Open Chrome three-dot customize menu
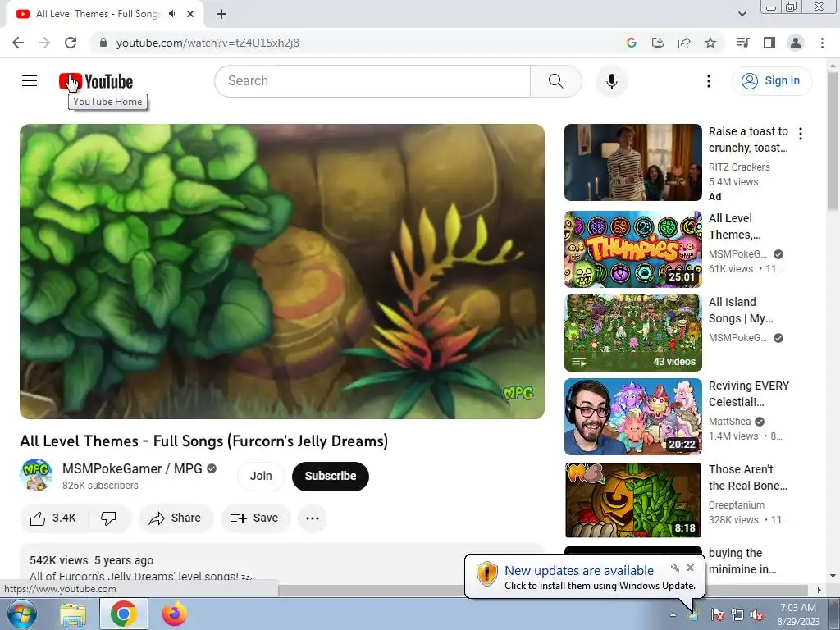The image size is (840, 630). coord(822,43)
